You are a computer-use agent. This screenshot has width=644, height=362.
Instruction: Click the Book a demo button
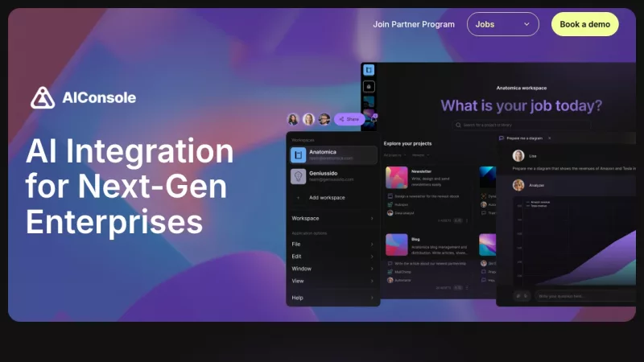click(584, 24)
